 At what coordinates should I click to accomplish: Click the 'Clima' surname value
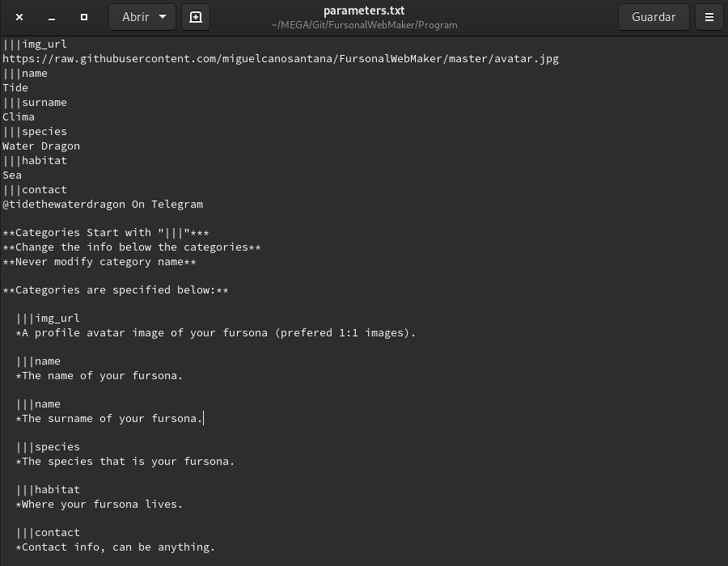(19, 117)
